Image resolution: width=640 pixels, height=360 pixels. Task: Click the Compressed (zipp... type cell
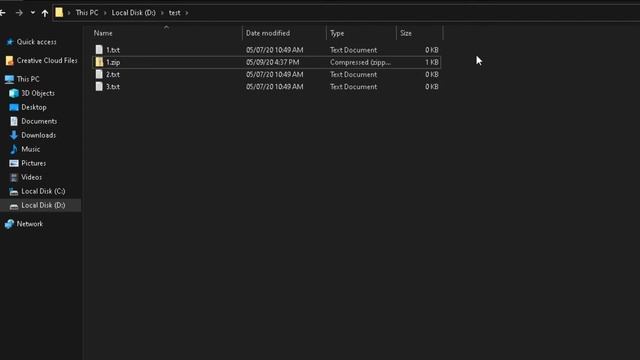coord(360,62)
